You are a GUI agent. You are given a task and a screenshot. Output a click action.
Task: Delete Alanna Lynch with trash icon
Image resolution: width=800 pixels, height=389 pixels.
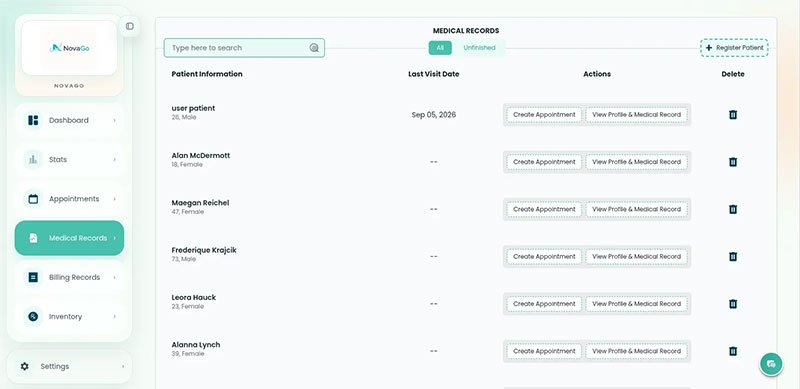click(x=733, y=351)
